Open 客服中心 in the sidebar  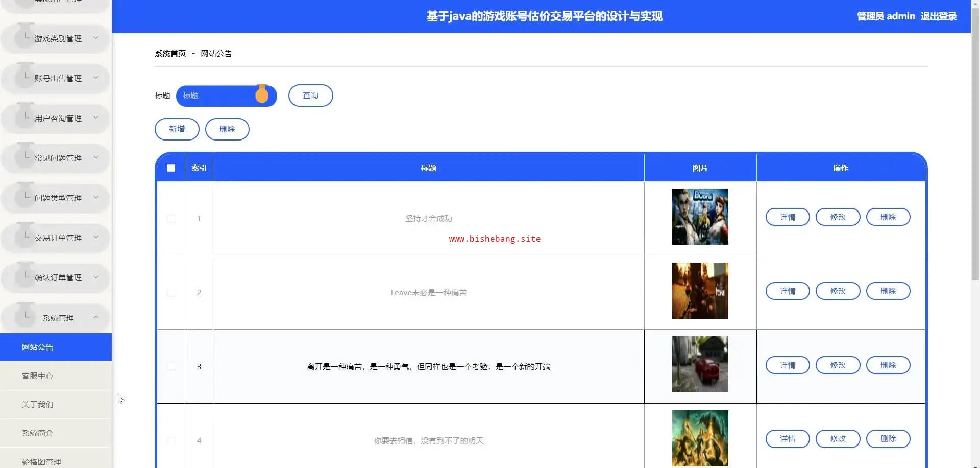click(56, 376)
